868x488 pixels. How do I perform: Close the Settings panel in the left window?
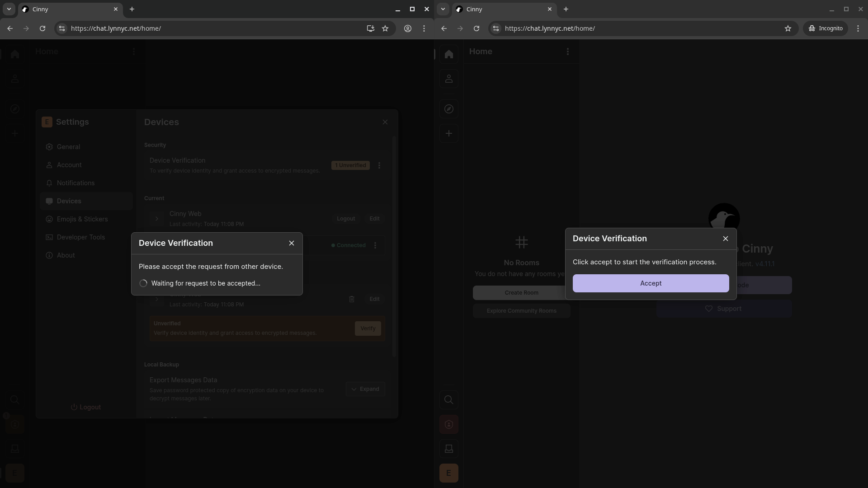click(x=385, y=122)
